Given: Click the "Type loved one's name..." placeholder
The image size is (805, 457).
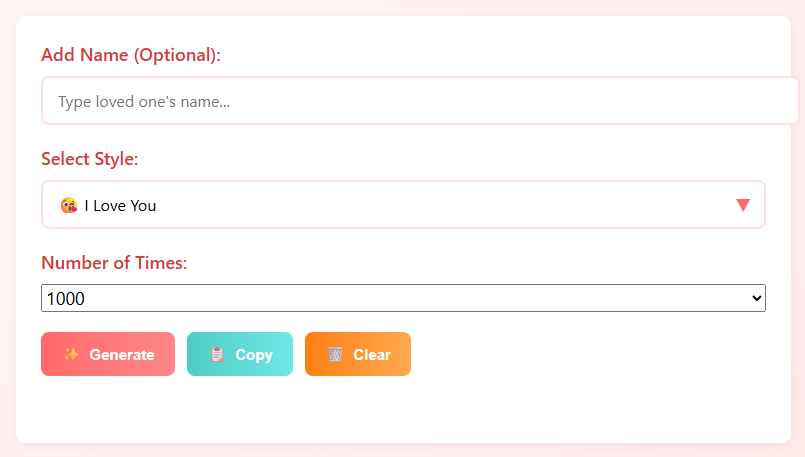Looking at the screenshot, I should coord(144,102).
